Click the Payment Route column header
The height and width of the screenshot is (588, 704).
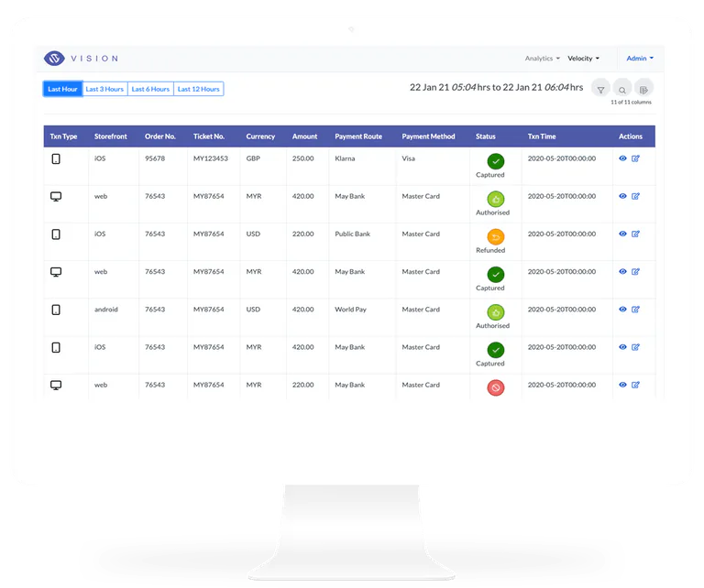point(358,136)
